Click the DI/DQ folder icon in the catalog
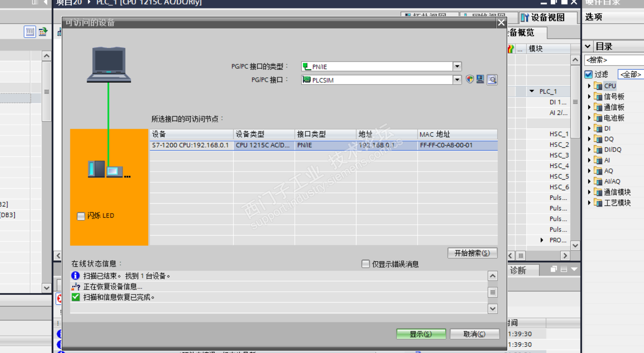The width and height of the screenshot is (644, 353). pyautogui.click(x=598, y=150)
